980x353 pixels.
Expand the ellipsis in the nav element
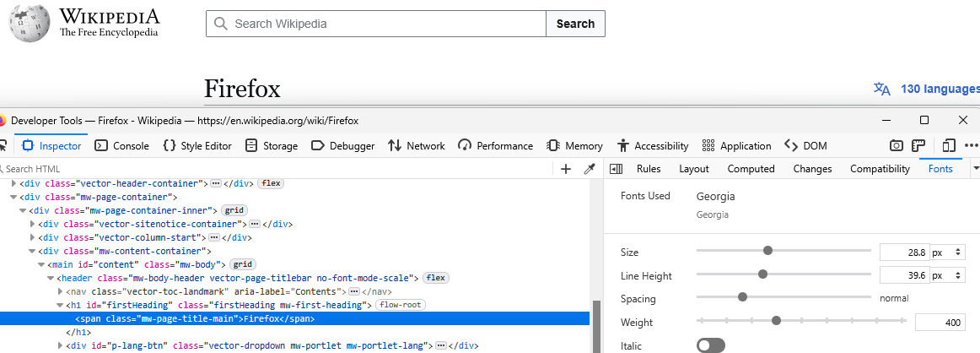pos(353,291)
